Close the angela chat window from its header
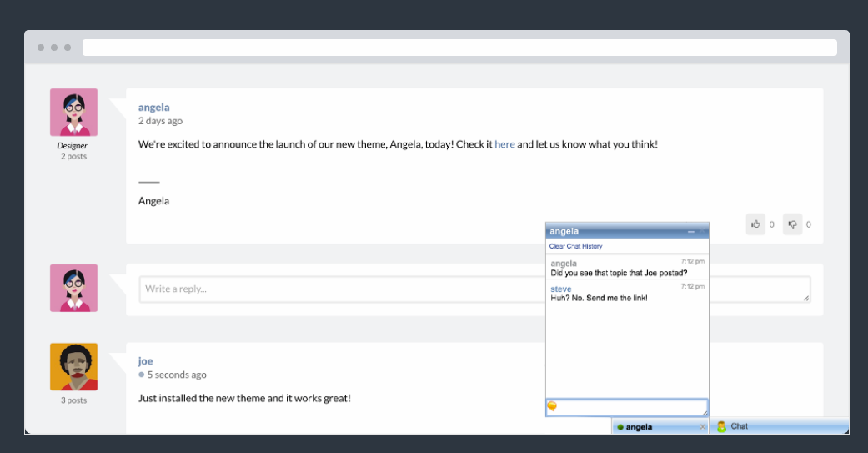The image size is (868, 453). click(702, 231)
